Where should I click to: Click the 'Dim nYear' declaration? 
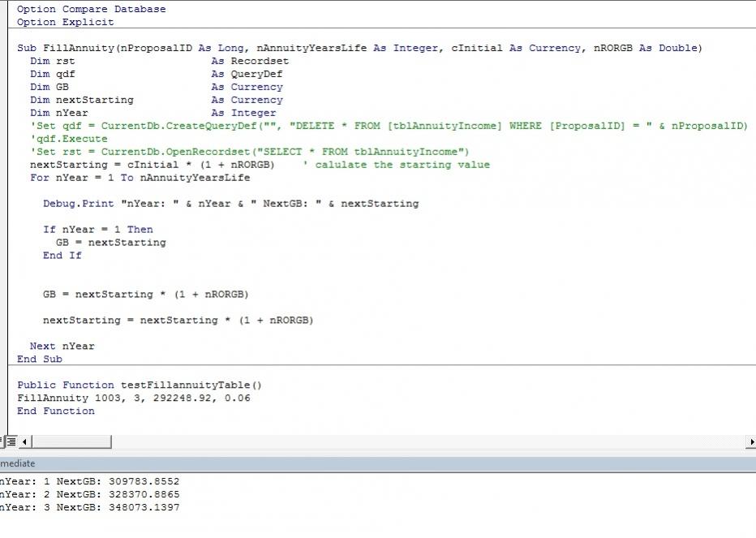[x=59, y=114]
